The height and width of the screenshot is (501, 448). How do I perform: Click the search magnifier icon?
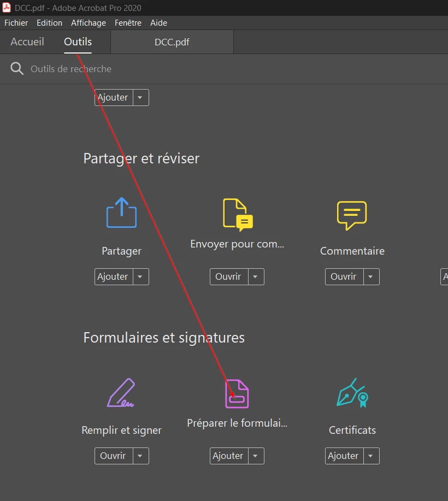coord(17,69)
